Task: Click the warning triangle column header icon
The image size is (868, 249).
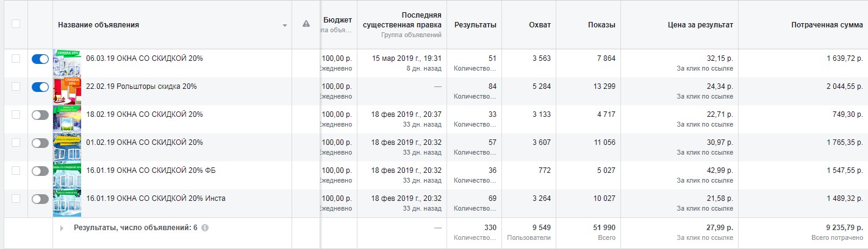Action: pyautogui.click(x=306, y=24)
